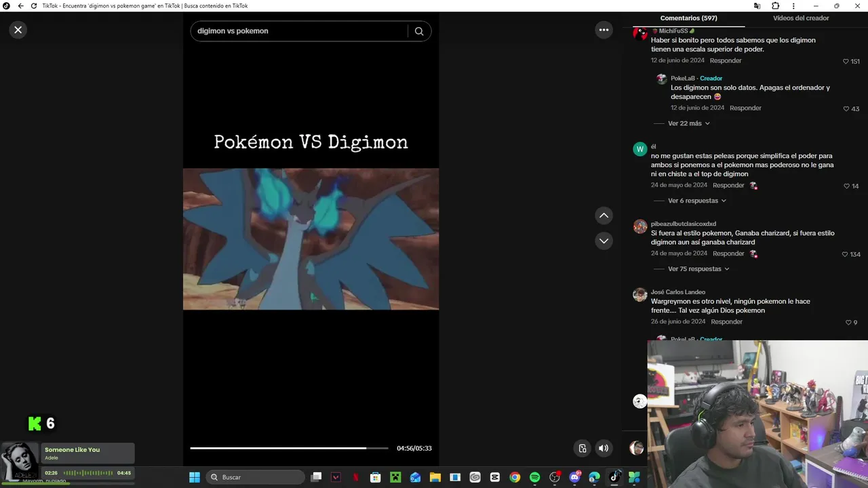
Task: Open Microsoft Edge from the taskbar
Action: [595, 477]
